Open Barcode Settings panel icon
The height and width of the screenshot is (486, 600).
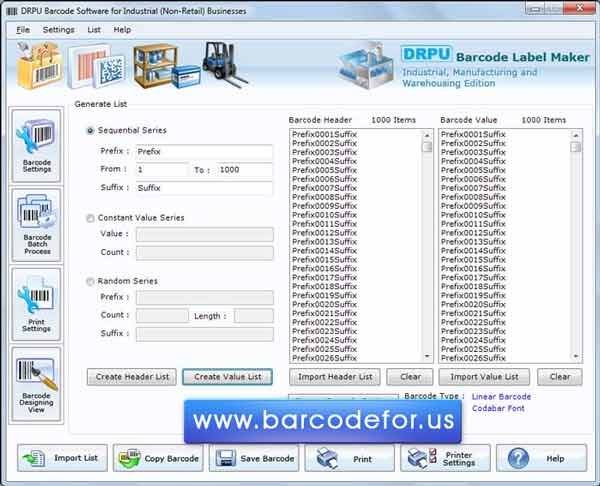click(37, 145)
